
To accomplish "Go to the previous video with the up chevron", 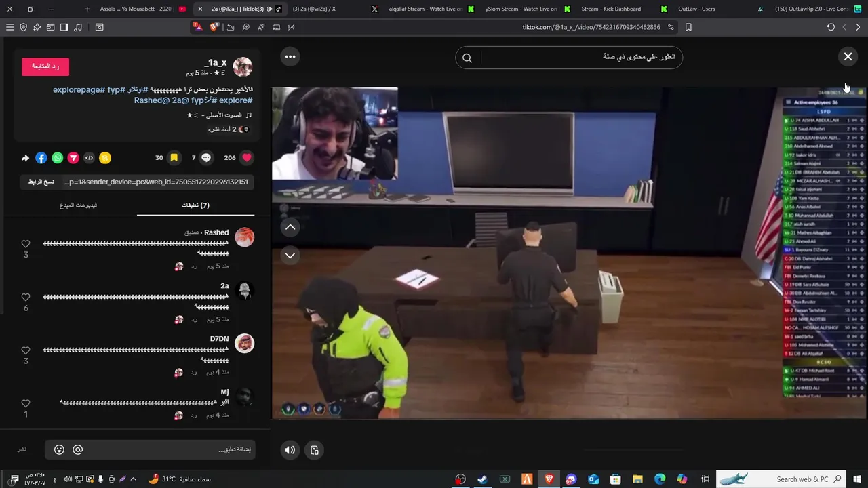I will point(290,227).
